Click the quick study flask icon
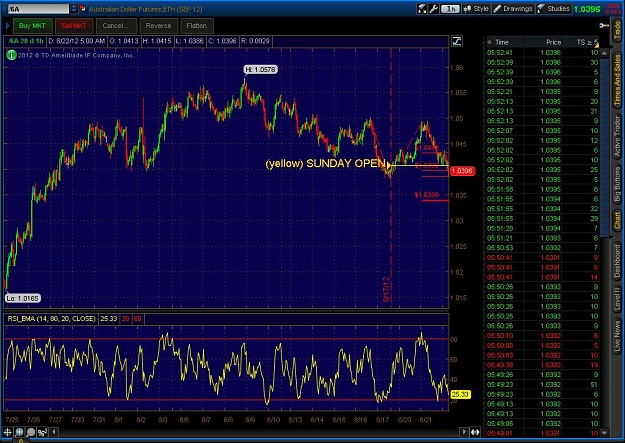The width and height of the screenshot is (625, 443). point(422,8)
